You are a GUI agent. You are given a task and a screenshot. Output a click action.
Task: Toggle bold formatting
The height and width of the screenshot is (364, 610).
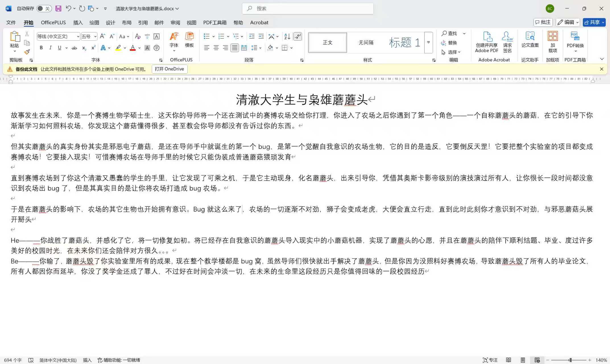pos(41,48)
